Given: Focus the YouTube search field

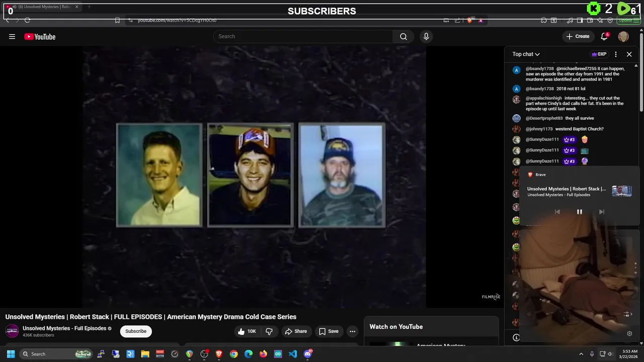Looking at the screenshot, I should coord(303,36).
